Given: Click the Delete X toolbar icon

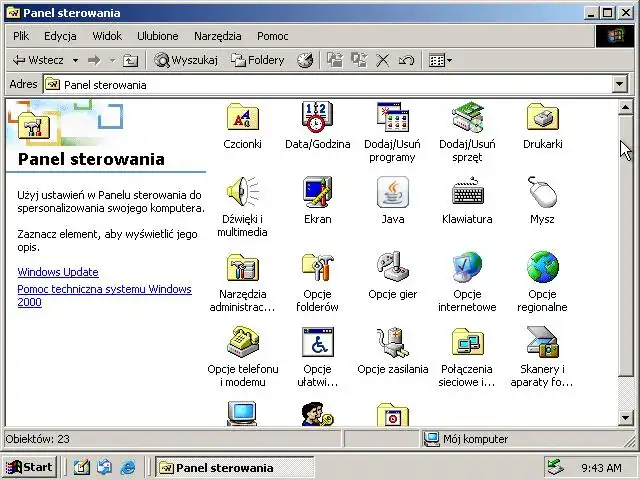Looking at the screenshot, I should tap(382, 60).
